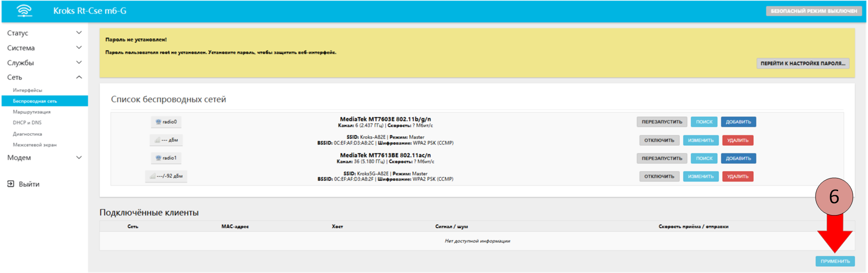Expand the Статус menu section
Image resolution: width=868 pixels, height=273 pixels.
point(44,33)
